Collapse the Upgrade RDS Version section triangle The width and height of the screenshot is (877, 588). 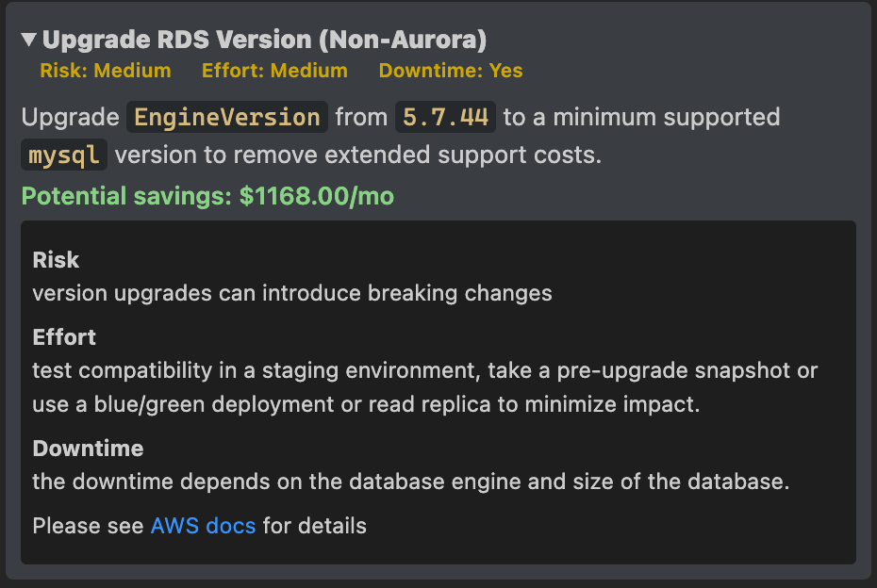coord(28,40)
